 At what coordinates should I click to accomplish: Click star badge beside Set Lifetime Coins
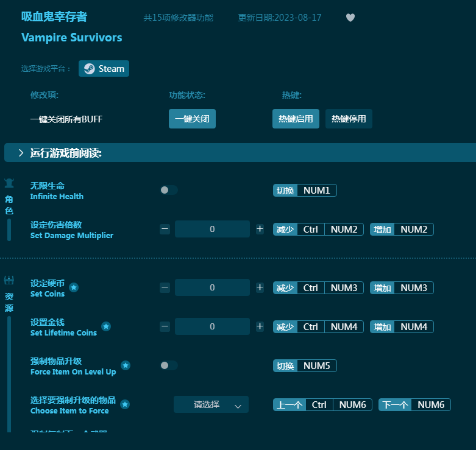tap(106, 326)
